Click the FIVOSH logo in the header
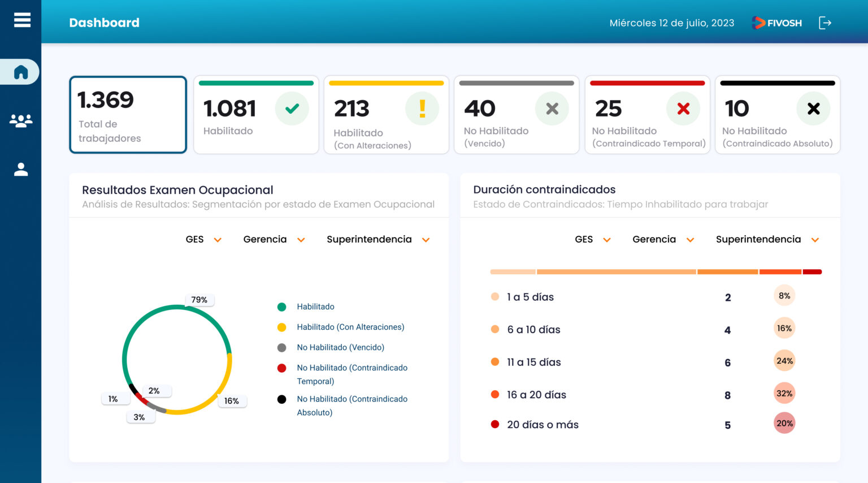Viewport: 868px width, 483px height. tap(777, 23)
